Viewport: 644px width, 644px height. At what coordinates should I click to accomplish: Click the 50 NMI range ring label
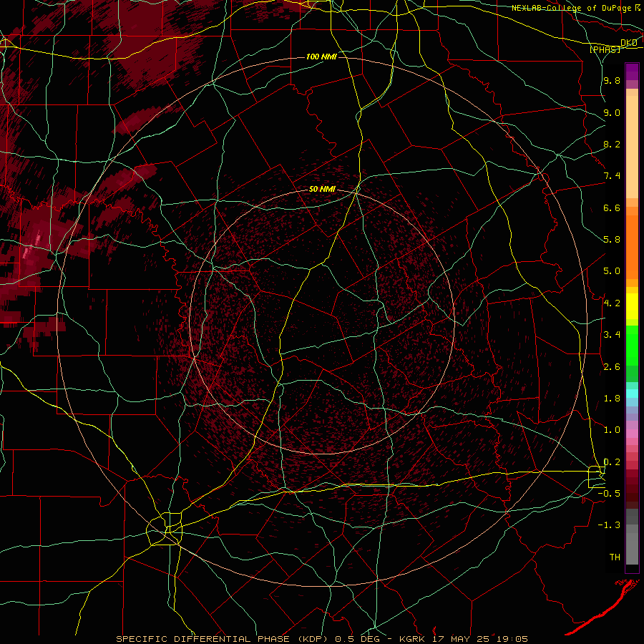(323, 190)
